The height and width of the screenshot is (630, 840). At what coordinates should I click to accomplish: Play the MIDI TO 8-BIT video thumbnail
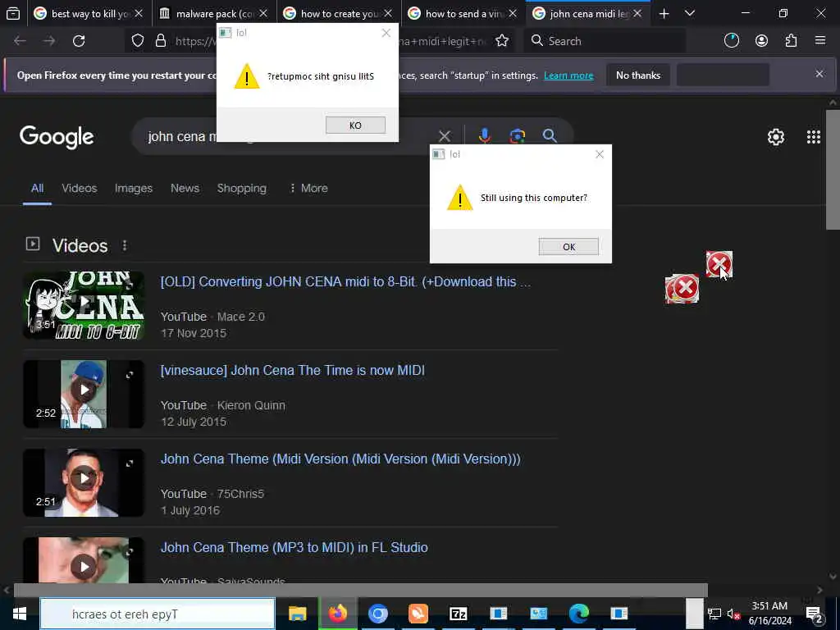84,305
